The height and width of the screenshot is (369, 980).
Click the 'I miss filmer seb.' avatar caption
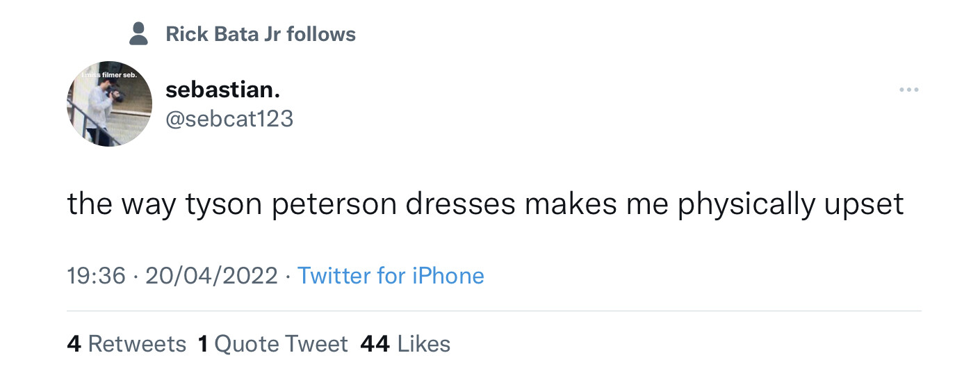click(x=109, y=74)
